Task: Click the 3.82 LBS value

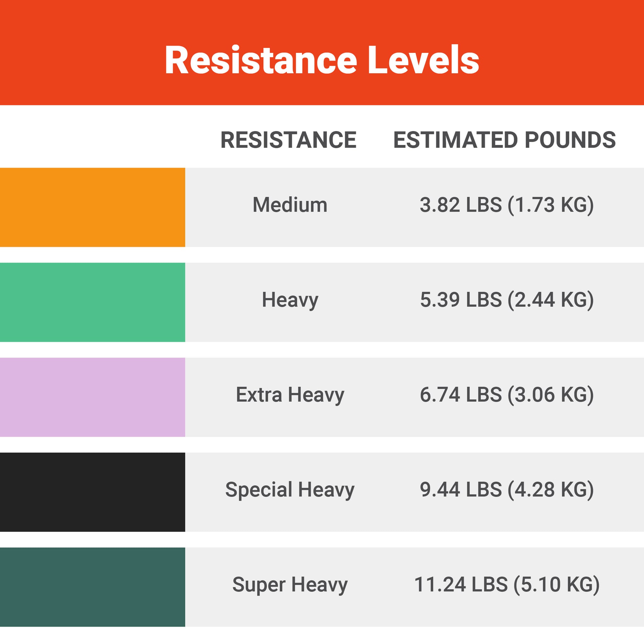Action: click(460, 205)
